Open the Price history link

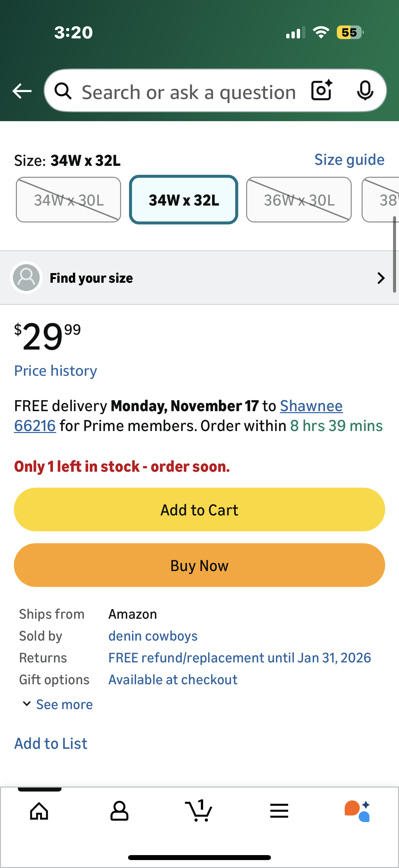coord(56,371)
